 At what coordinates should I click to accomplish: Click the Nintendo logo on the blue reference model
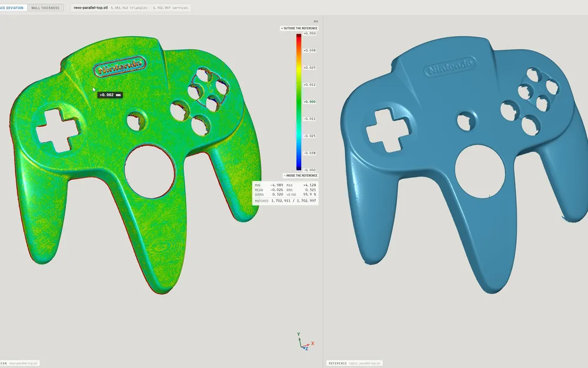tap(450, 67)
